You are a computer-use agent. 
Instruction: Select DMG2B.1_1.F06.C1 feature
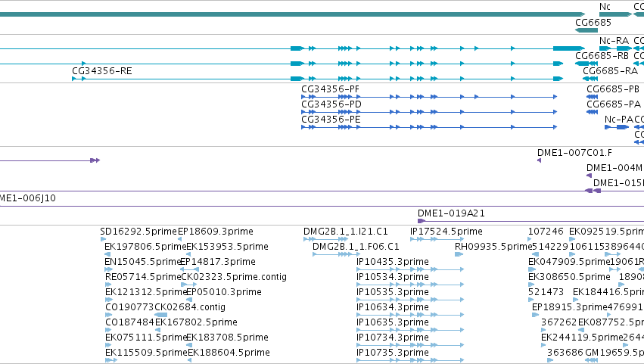point(356,247)
